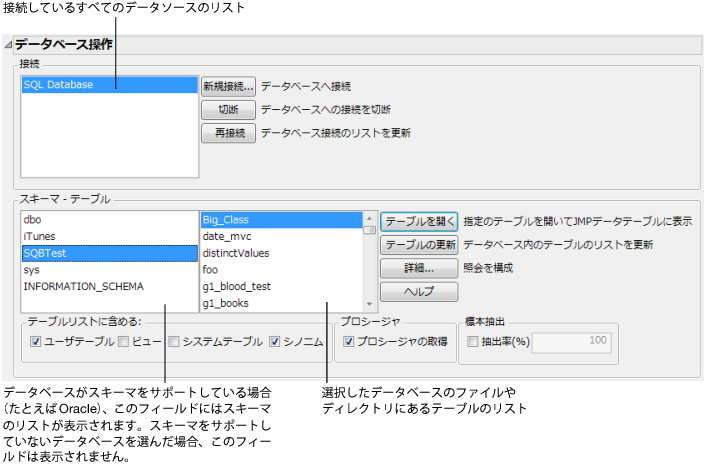The width and height of the screenshot is (709, 467).
Task: Click the テーブルを開く button
Action: [419, 222]
